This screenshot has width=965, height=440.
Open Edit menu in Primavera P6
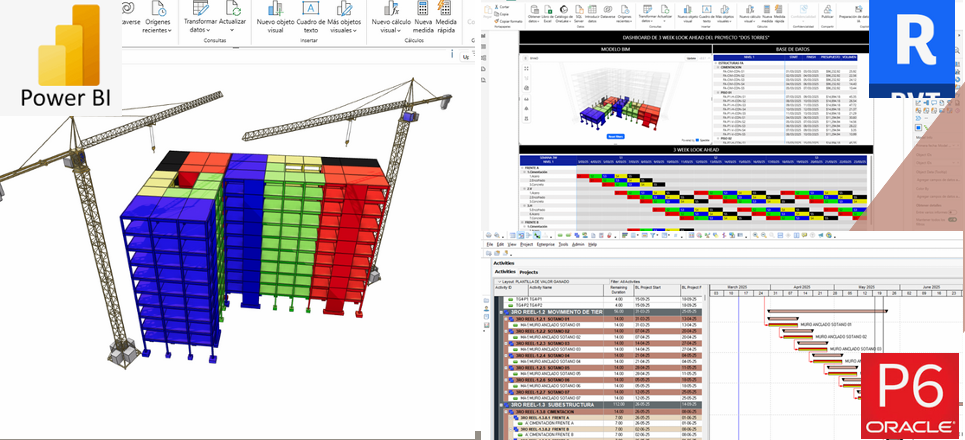[x=500, y=244]
